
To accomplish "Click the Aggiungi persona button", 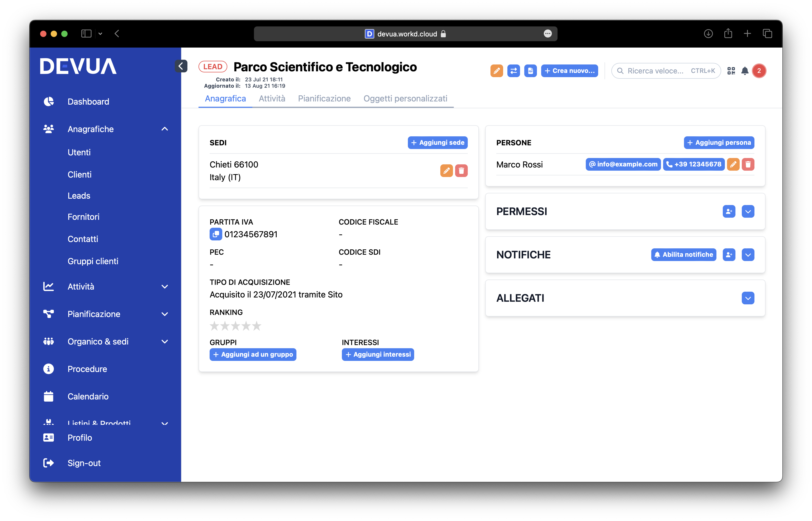I will 719,142.
